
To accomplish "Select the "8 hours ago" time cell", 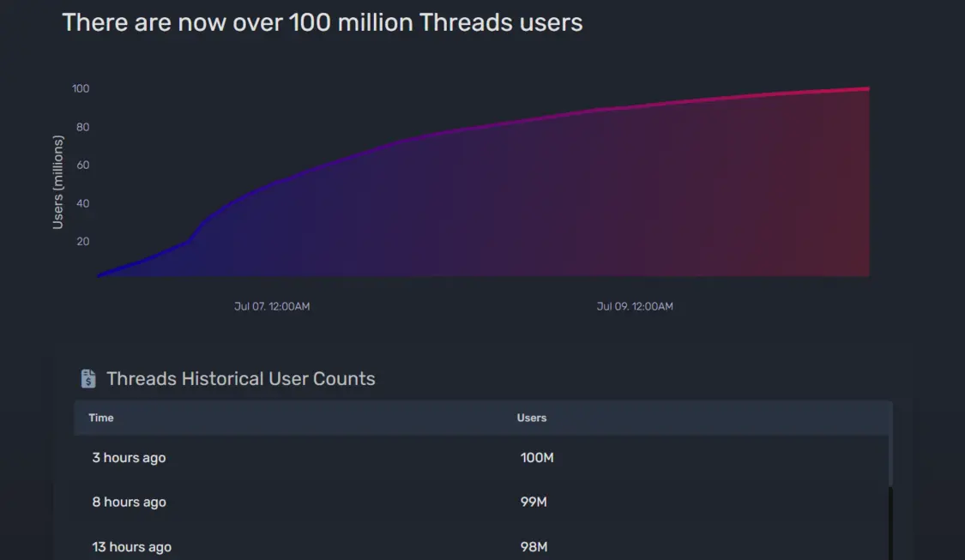I will pyautogui.click(x=129, y=503).
